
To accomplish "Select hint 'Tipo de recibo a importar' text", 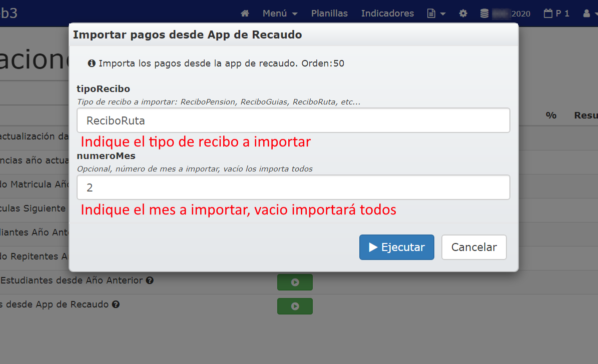I will point(219,102).
